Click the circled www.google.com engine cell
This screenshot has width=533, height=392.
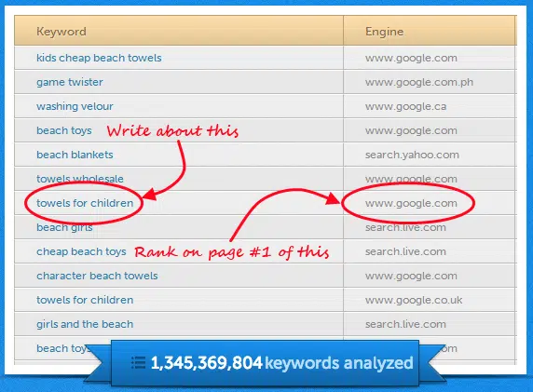point(411,204)
